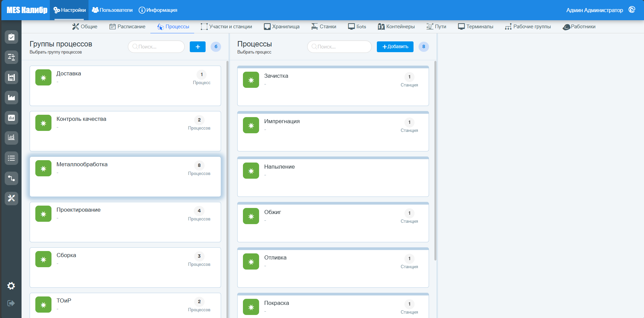The width and height of the screenshot is (644, 318).
Task: Click the count badge showing 6
Action: coord(216,47)
